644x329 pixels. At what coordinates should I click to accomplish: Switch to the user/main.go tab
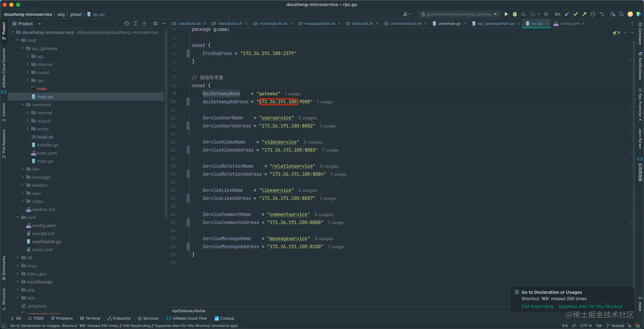coord(449,23)
